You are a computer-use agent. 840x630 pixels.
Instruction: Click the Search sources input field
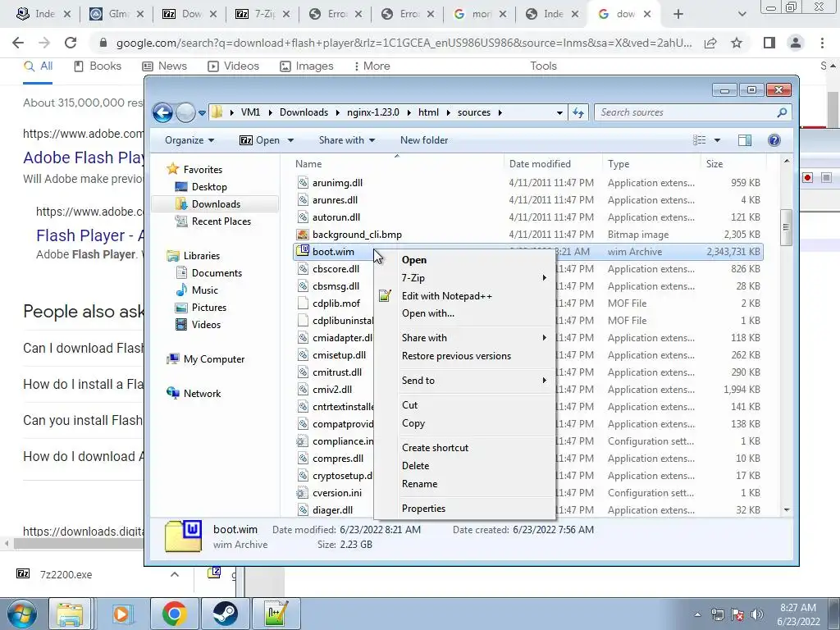click(686, 112)
